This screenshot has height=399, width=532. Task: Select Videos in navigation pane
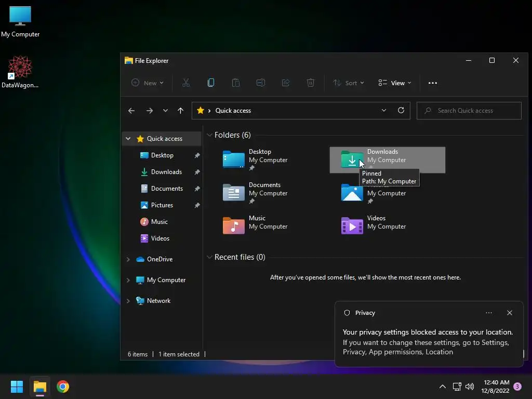(x=160, y=238)
